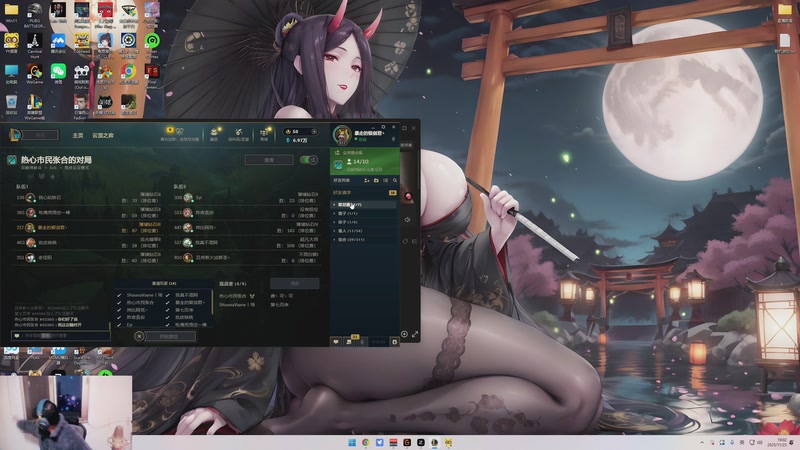Click the microphone icon in bottom bar

pos(363,341)
